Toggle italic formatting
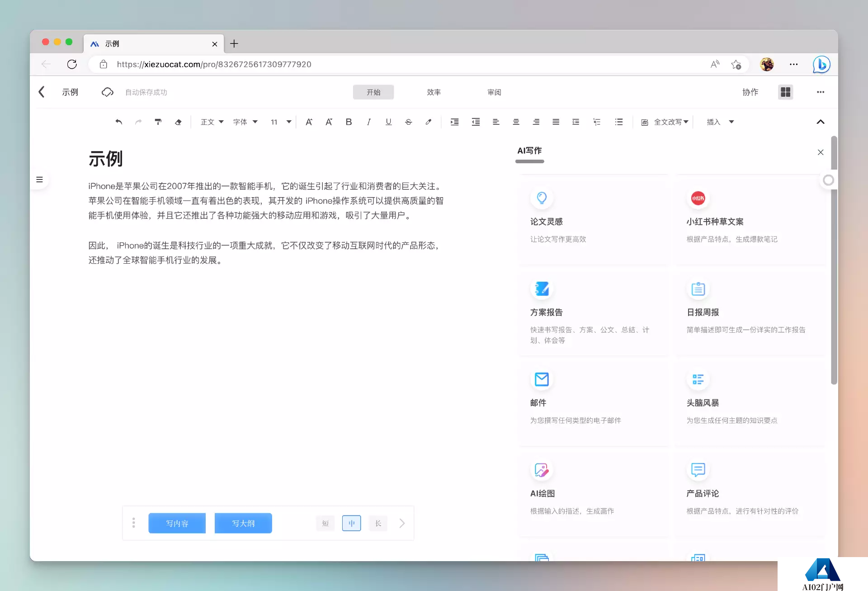Viewport: 868px width, 591px height. pos(368,122)
